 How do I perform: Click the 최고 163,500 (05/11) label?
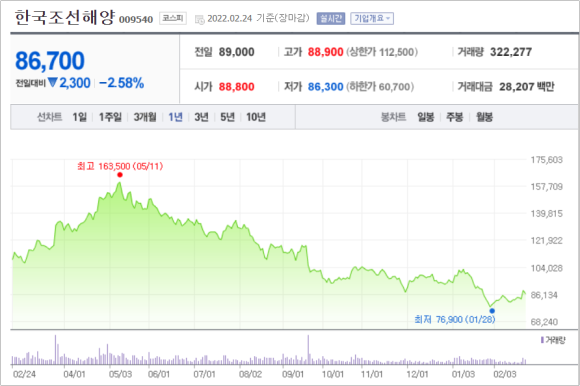click(120, 166)
